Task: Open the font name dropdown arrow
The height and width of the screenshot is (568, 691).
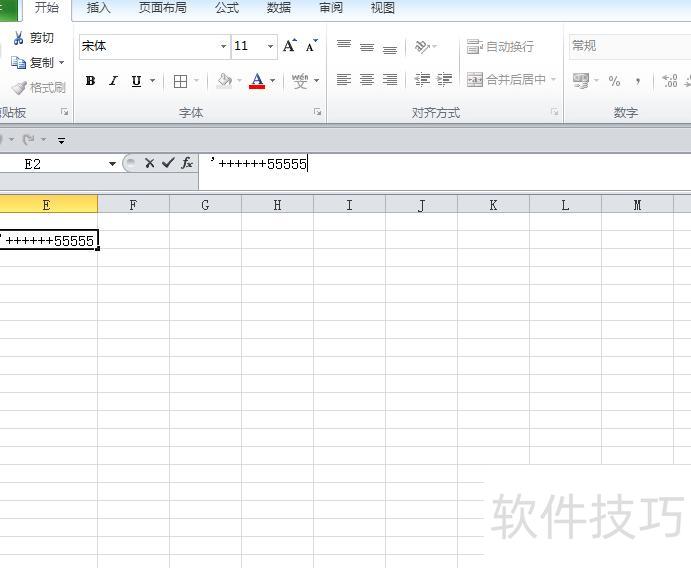Action: pos(223,46)
